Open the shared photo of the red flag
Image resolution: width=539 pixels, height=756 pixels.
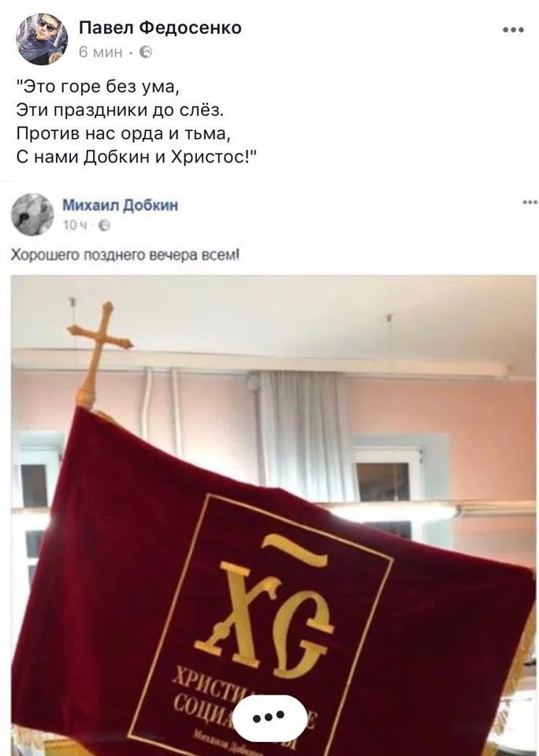273,515
